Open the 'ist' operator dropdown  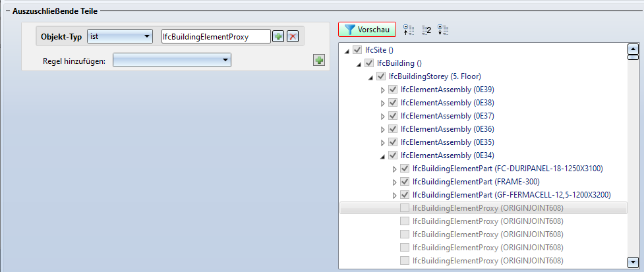[x=120, y=36]
